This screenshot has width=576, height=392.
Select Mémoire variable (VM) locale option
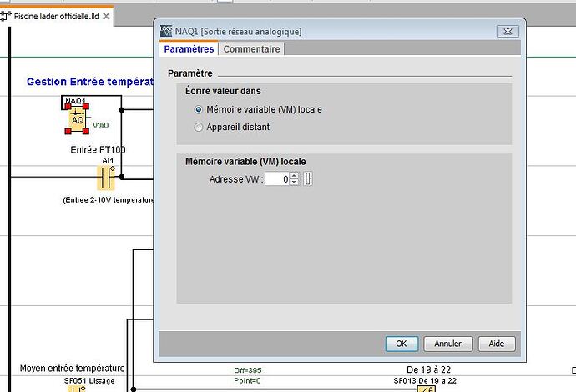[199, 109]
